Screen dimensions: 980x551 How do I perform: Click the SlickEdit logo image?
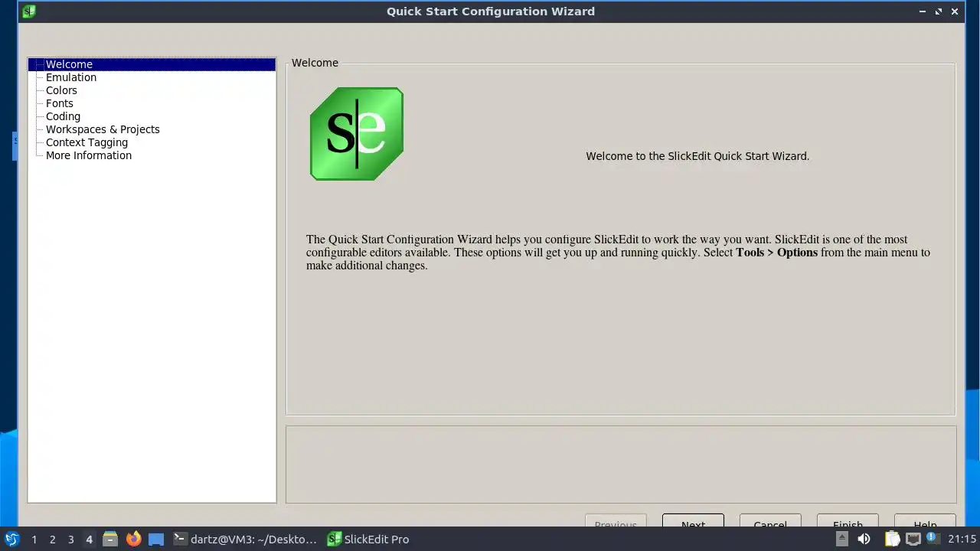click(x=357, y=134)
